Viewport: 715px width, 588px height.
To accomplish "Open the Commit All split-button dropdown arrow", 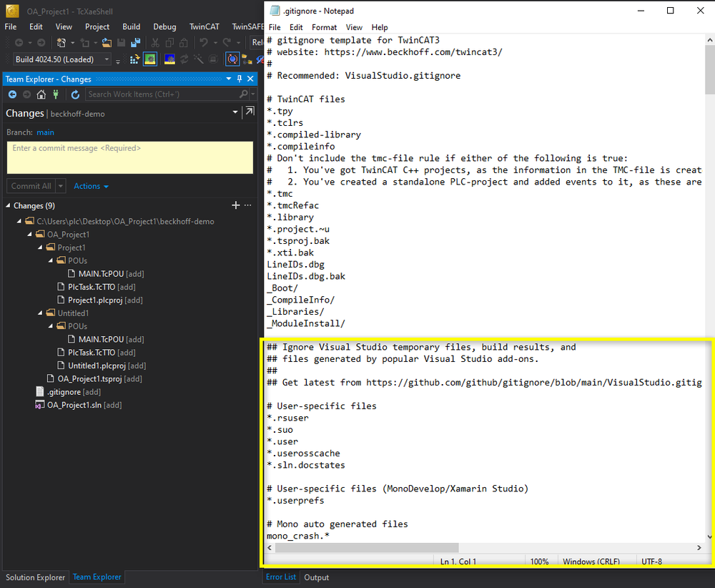I will tap(61, 186).
